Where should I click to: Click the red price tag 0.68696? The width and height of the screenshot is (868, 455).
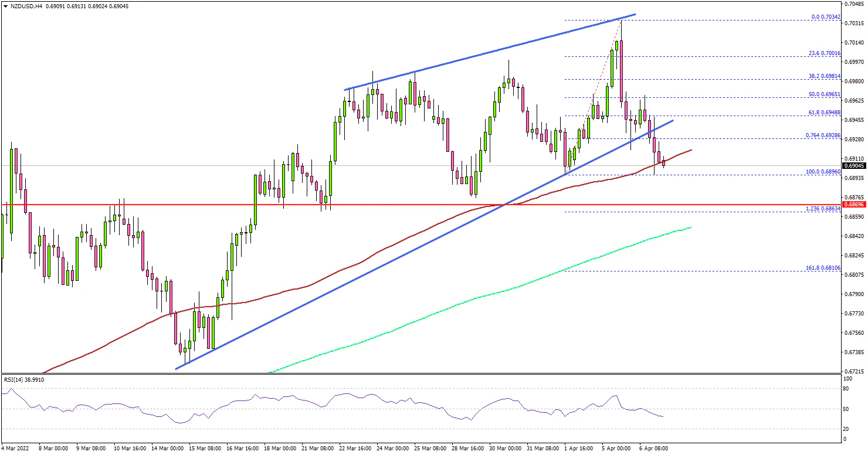[x=854, y=205]
